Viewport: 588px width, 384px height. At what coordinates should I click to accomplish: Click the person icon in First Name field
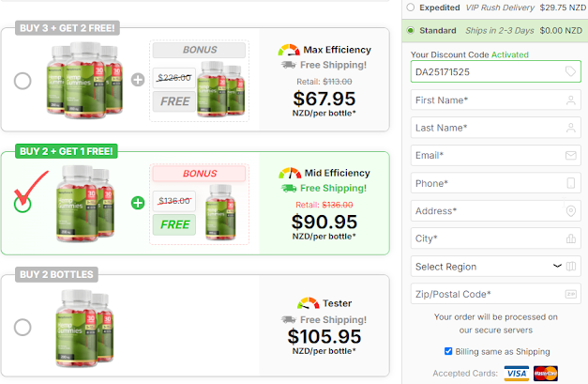[571, 100]
